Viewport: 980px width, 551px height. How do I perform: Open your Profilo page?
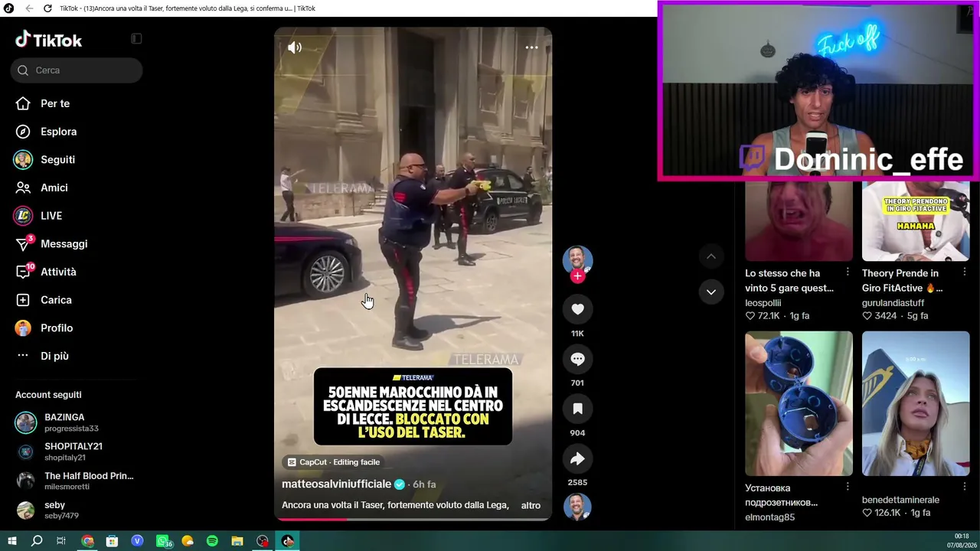(x=57, y=328)
